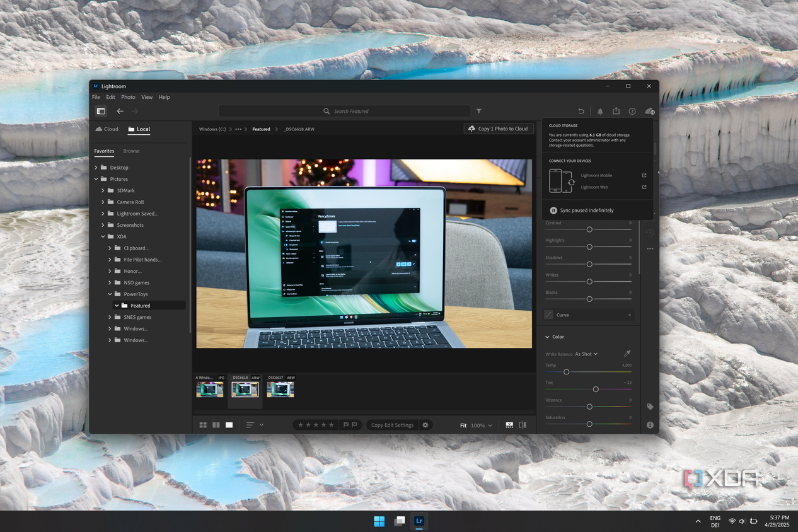Open the Help menu
This screenshot has width=798, height=532.
tap(164, 97)
